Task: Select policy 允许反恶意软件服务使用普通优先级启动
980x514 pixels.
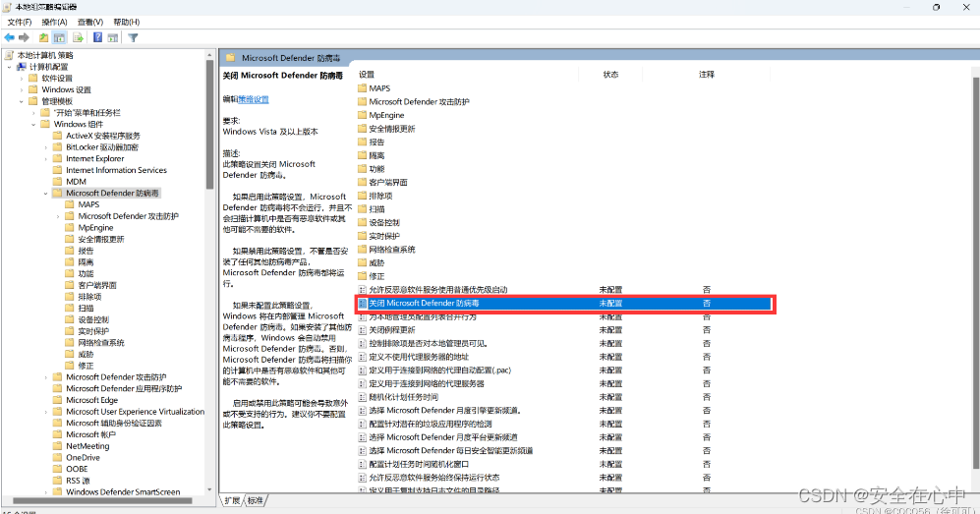Action: tap(437, 290)
